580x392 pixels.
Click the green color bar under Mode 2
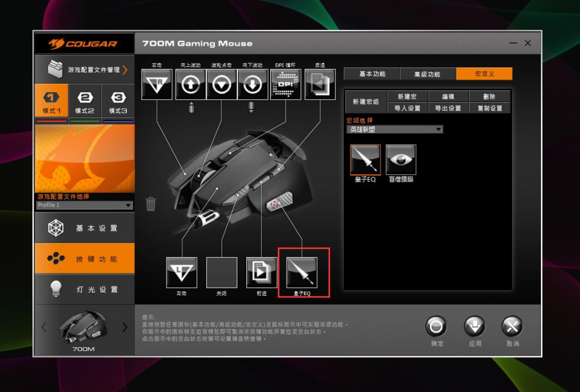[85, 121]
